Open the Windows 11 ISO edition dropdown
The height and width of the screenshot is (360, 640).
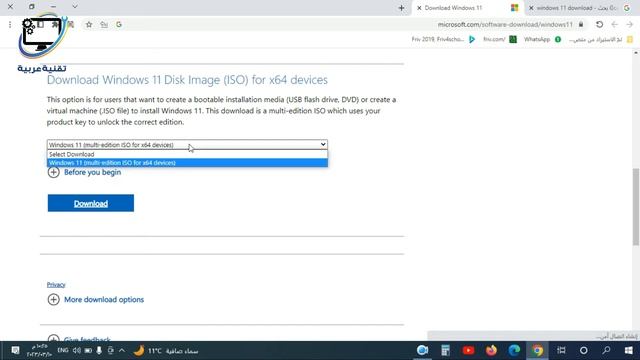point(187,144)
